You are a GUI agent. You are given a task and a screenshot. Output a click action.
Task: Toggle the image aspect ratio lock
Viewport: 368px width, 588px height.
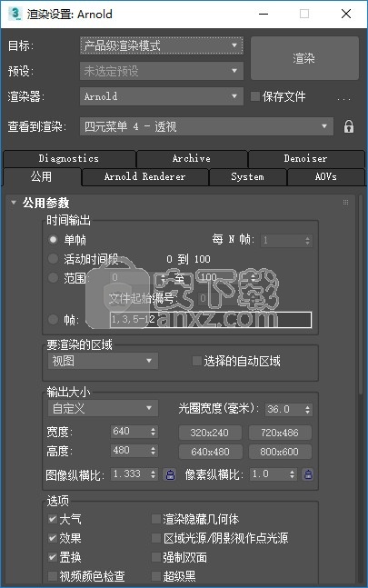tap(170, 474)
